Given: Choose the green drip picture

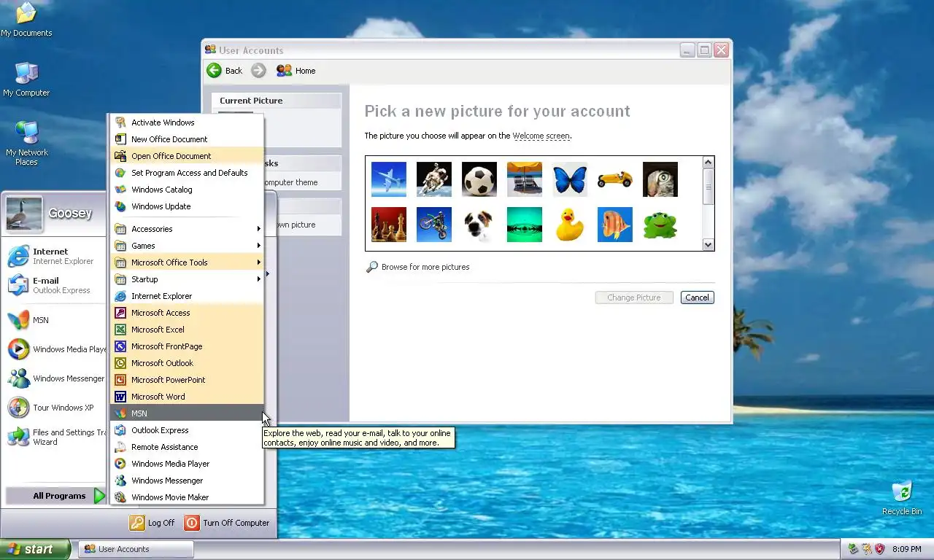Looking at the screenshot, I should (x=525, y=225).
